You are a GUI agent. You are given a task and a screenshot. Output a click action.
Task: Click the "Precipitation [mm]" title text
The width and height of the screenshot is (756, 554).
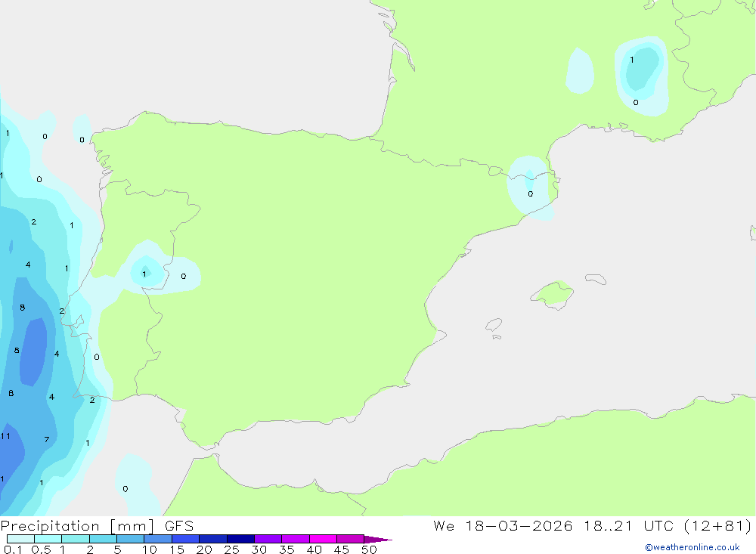pos(77,526)
